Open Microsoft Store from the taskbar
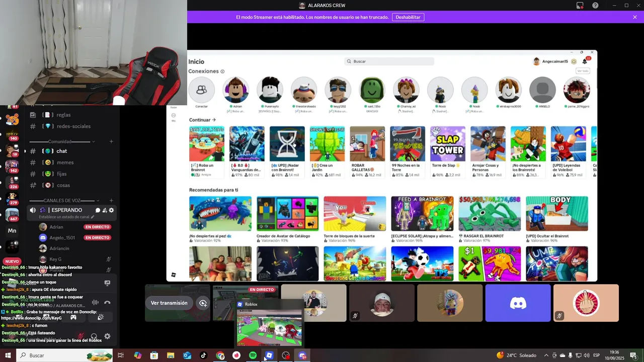This screenshot has width=644, height=362. pos(154,355)
